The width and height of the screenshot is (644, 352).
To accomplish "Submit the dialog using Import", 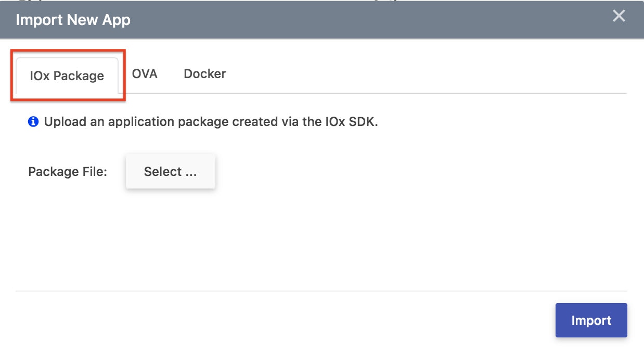I will tap(591, 320).
